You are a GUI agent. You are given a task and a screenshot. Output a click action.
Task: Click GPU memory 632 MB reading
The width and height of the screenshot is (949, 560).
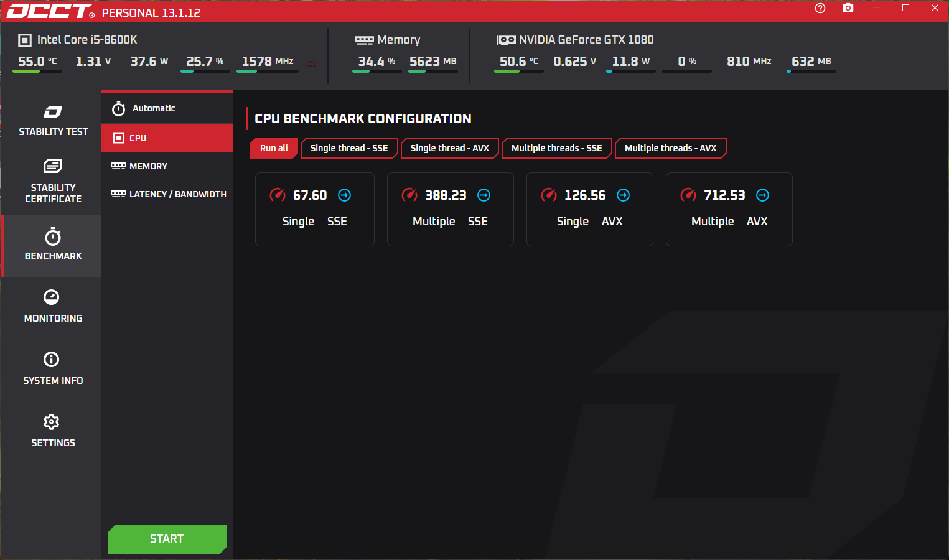[811, 62]
